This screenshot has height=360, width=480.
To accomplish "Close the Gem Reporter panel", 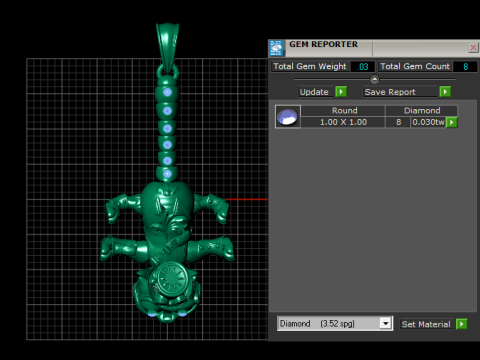I will 473,48.
